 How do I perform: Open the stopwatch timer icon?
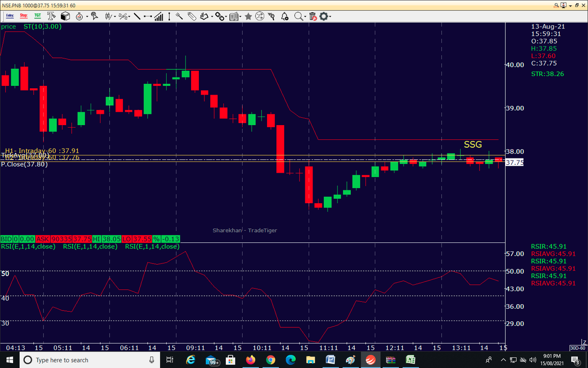(79, 16)
